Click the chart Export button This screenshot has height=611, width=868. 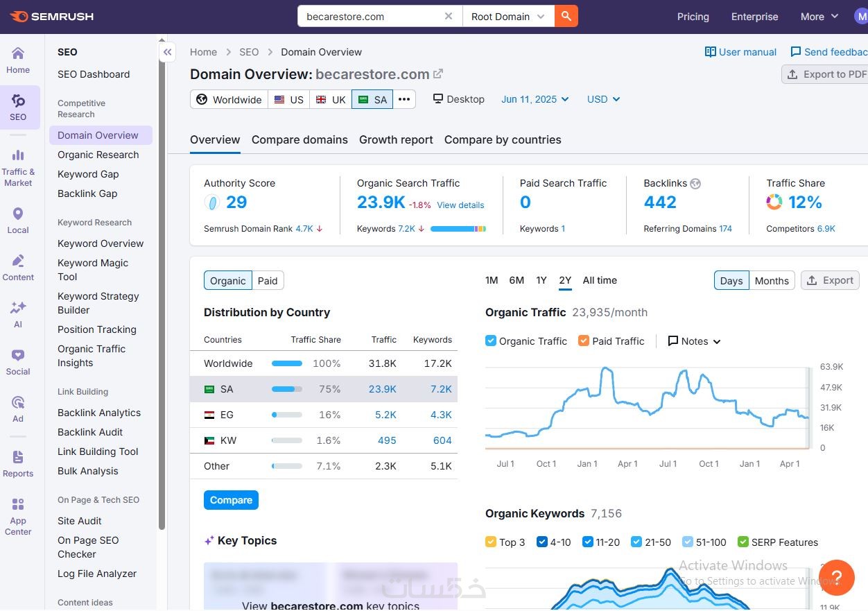click(x=831, y=280)
